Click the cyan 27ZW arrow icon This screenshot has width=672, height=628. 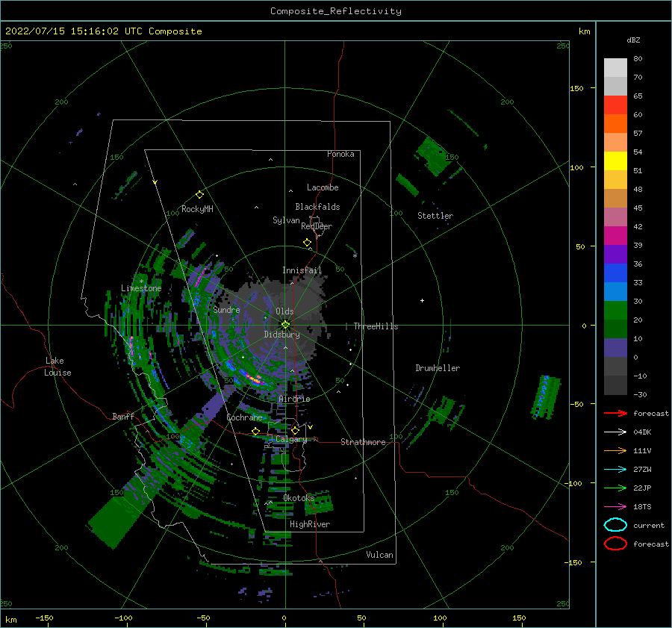coord(615,470)
